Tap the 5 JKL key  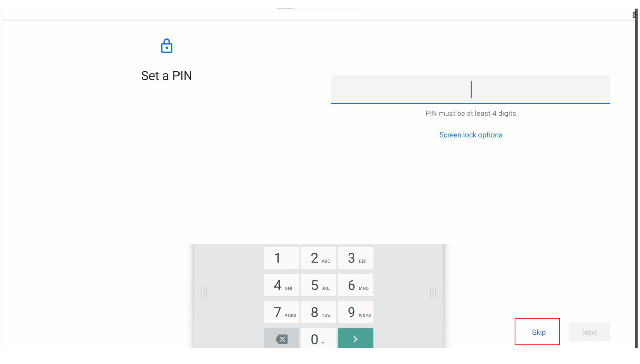pos(318,285)
